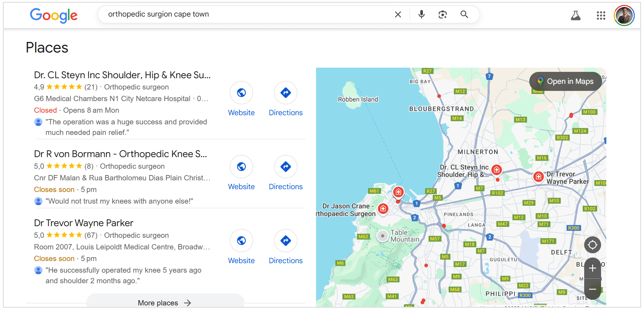Screen dimensions: 644x310
Task: Open Search Labs flask icon
Action: point(575,15)
